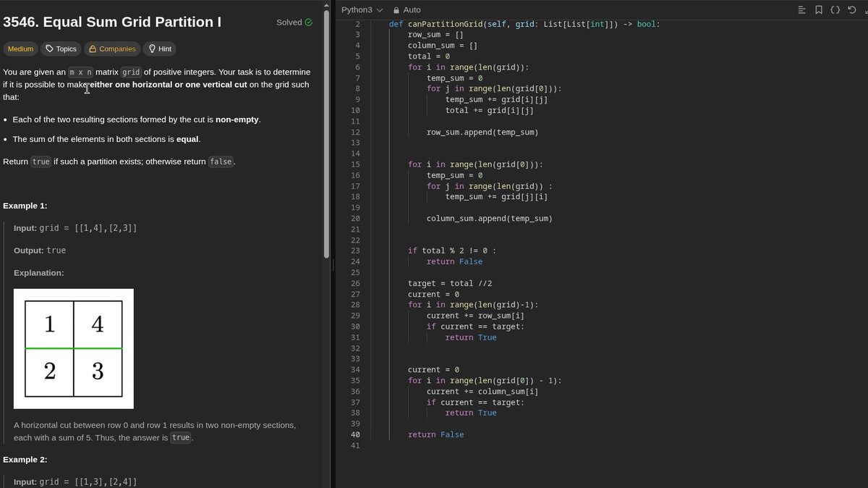Click the Example 1: heading
The width and height of the screenshot is (868, 488).
click(x=25, y=206)
